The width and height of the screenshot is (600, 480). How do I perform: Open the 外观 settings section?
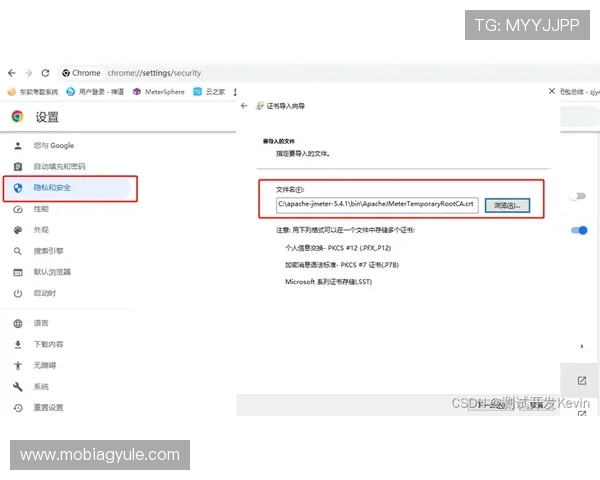point(41,230)
